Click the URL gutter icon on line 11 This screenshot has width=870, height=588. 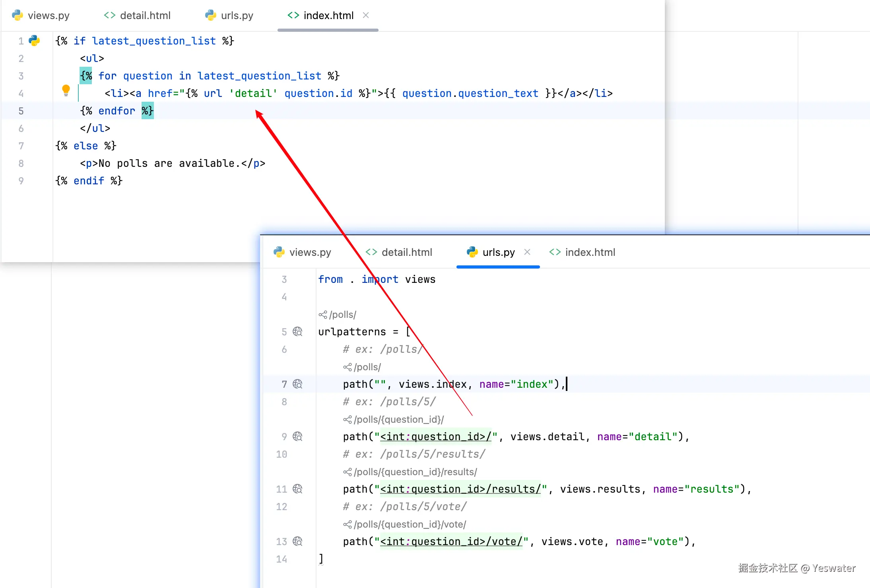click(x=297, y=489)
